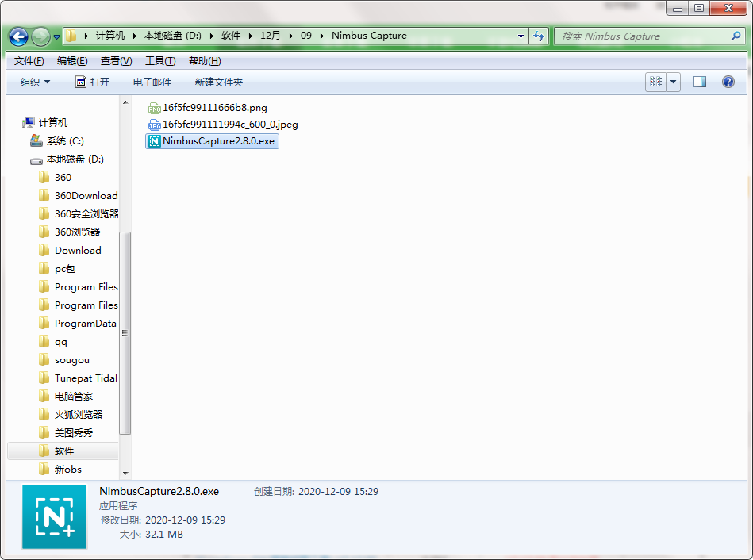The height and width of the screenshot is (560, 753).
Task: Select Nimbus Capture in the address breadcrumb
Action: tap(369, 36)
